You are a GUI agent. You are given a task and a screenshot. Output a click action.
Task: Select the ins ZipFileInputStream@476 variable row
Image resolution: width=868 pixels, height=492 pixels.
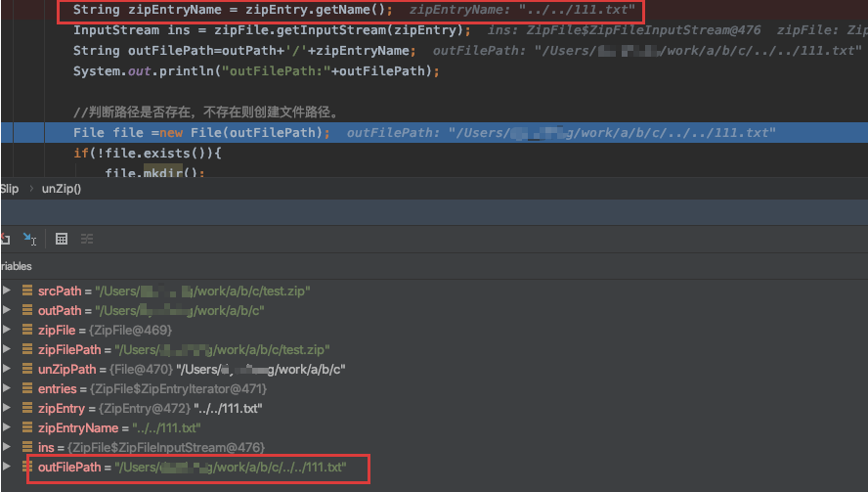pos(152,448)
